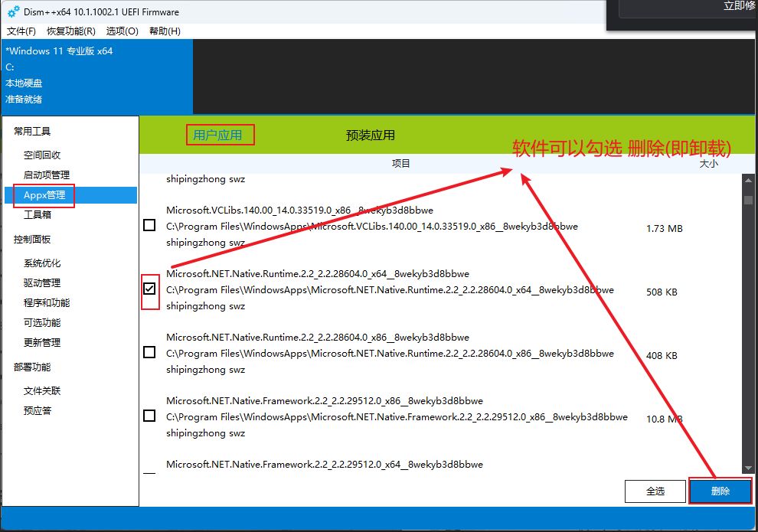
Task: Select the NET.Native.Framework x86 checkbox
Action: tap(149, 416)
